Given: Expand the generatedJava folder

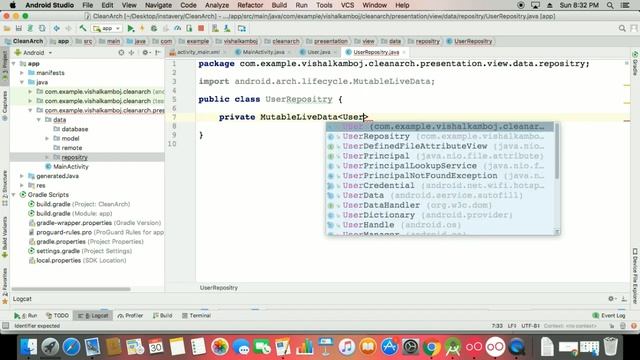Looking at the screenshot, I should point(22,176).
